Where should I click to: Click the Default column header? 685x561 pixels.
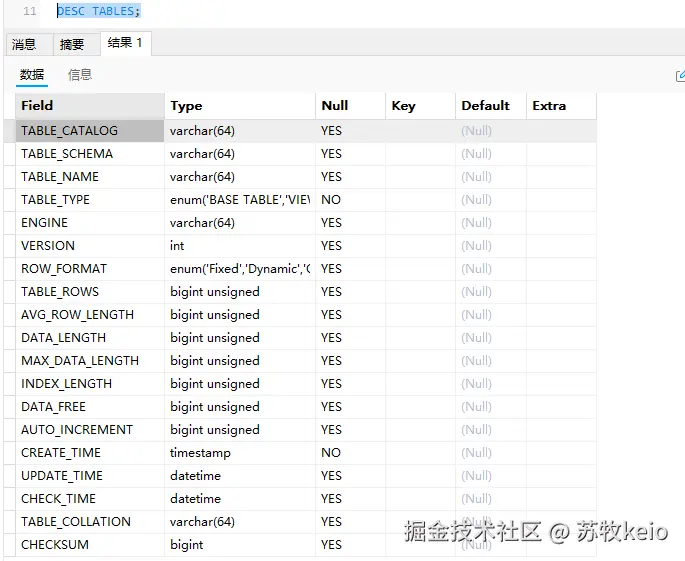point(491,106)
